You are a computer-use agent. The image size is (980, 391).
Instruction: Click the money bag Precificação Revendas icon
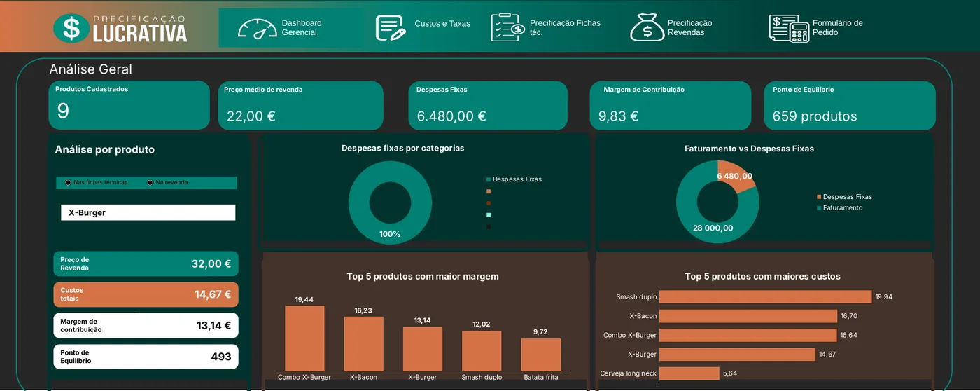pyautogui.click(x=647, y=27)
